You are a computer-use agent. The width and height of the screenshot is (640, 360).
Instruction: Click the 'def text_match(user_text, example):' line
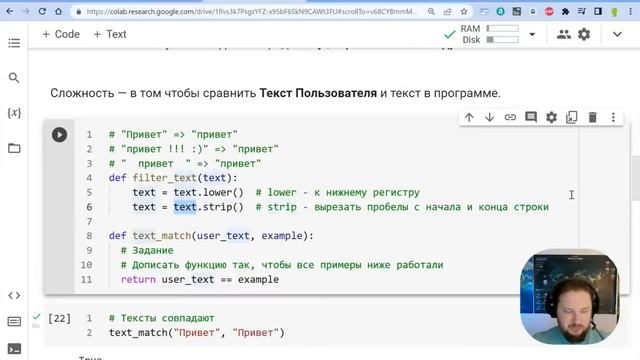pyautogui.click(x=211, y=236)
